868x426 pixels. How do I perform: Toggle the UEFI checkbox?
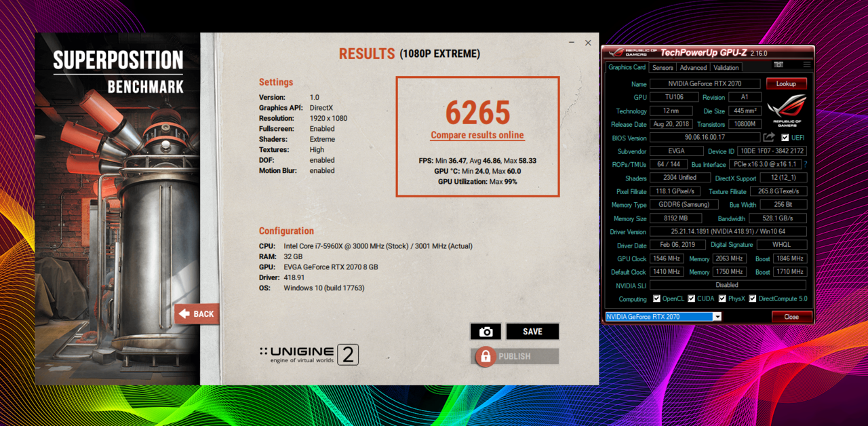click(785, 138)
